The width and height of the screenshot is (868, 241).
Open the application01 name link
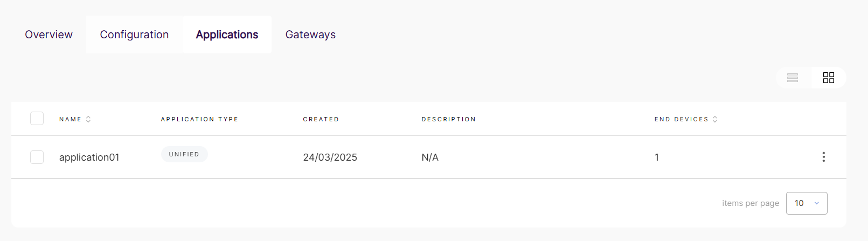point(89,157)
